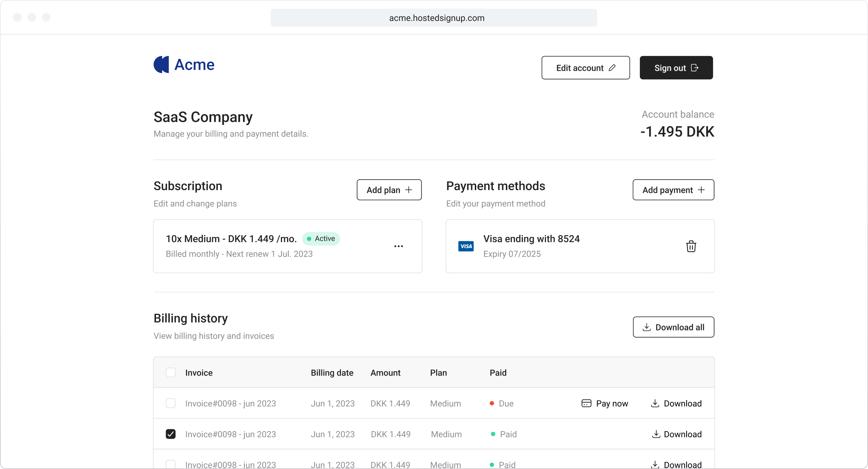Click Edit account button
The height and width of the screenshot is (469, 868).
tap(586, 67)
